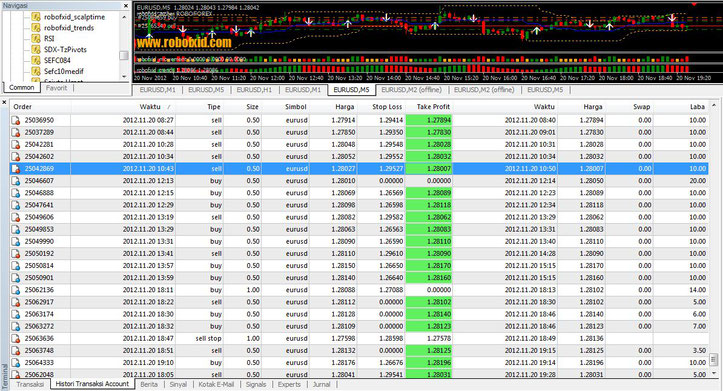723x391 pixels.
Task: Click order icon for 25049990
Action: tap(16, 242)
